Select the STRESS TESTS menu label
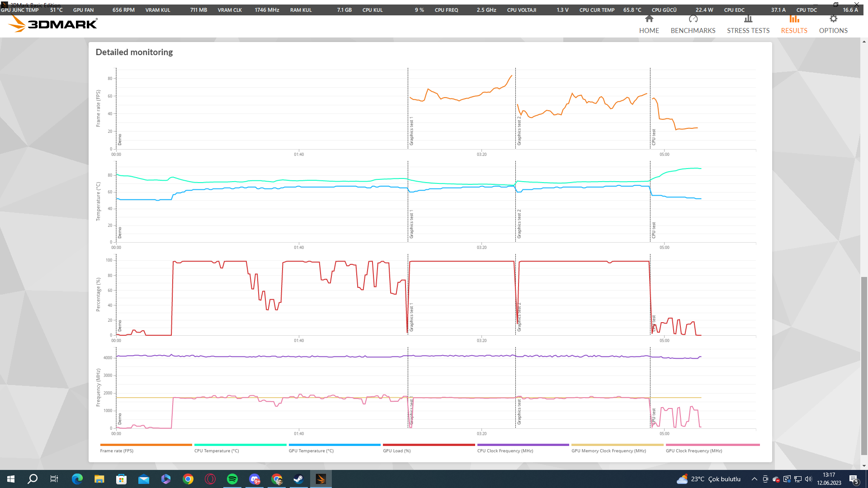Image resolution: width=868 pixels, height=488 pixels. coord(748,31)
